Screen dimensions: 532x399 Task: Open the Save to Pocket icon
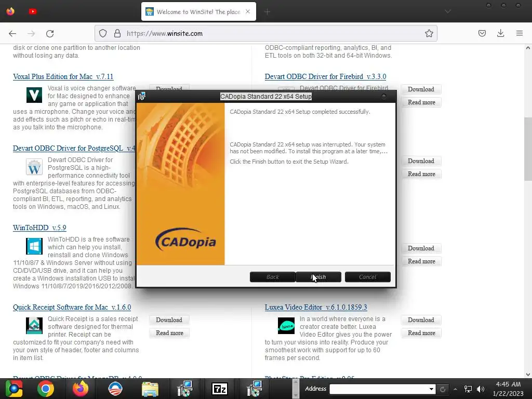[x=482, y=33]
